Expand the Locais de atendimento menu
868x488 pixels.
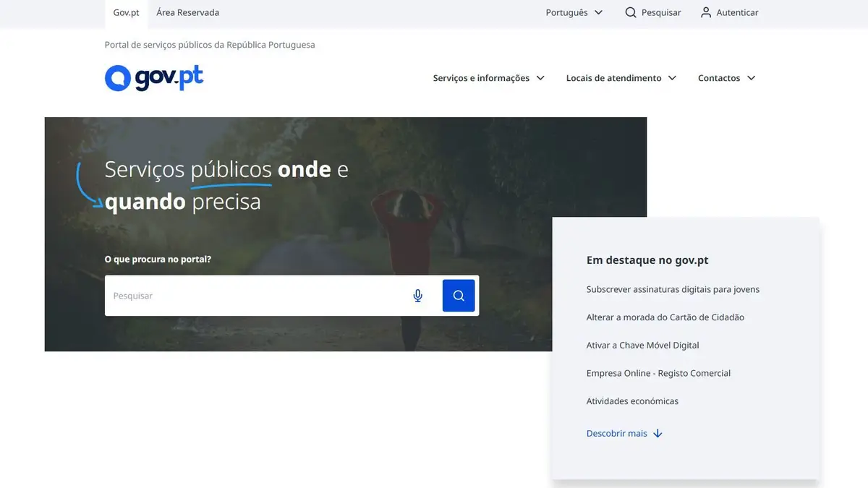point(621,78)
